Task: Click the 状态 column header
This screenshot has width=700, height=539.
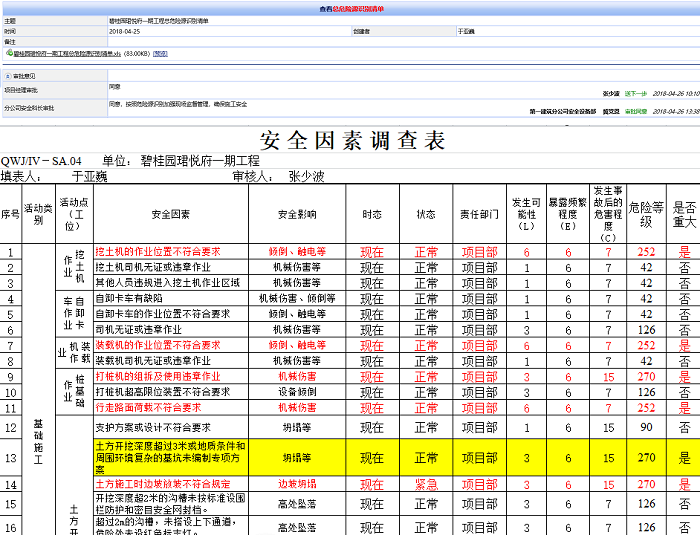Action: 426,214
